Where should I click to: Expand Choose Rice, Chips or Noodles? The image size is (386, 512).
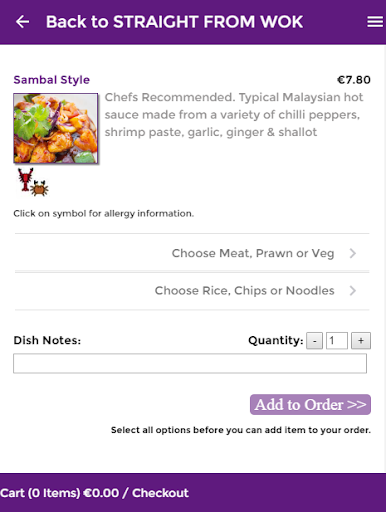tap(192, 291)
